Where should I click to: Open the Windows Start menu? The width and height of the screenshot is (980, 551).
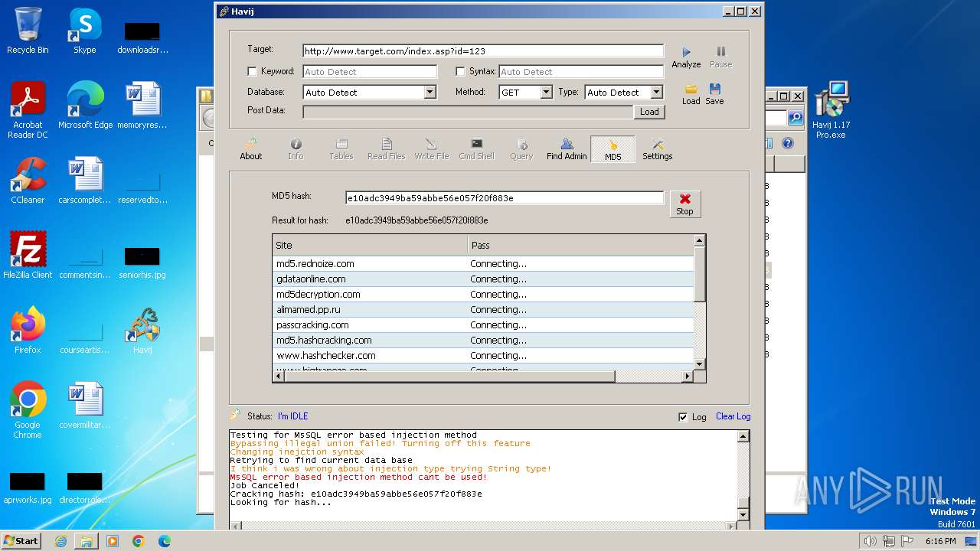pos(21,541)
